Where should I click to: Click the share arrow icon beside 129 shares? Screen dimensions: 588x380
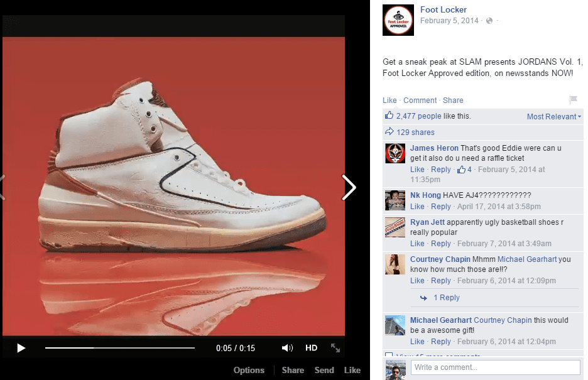389,131
